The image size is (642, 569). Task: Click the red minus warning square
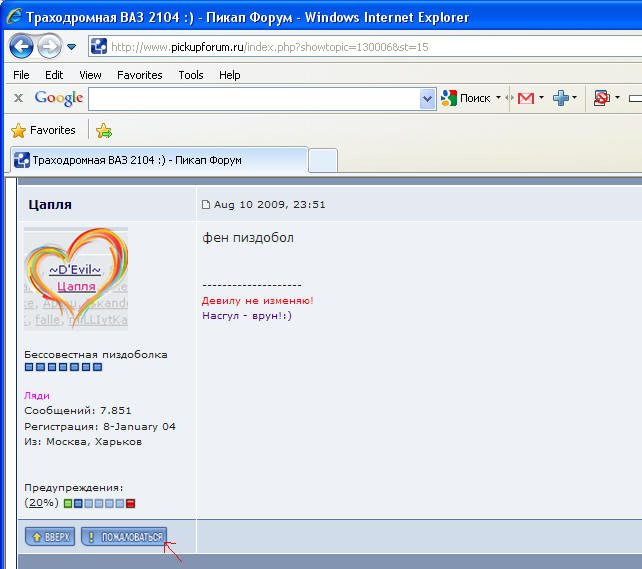coord(130,503)
